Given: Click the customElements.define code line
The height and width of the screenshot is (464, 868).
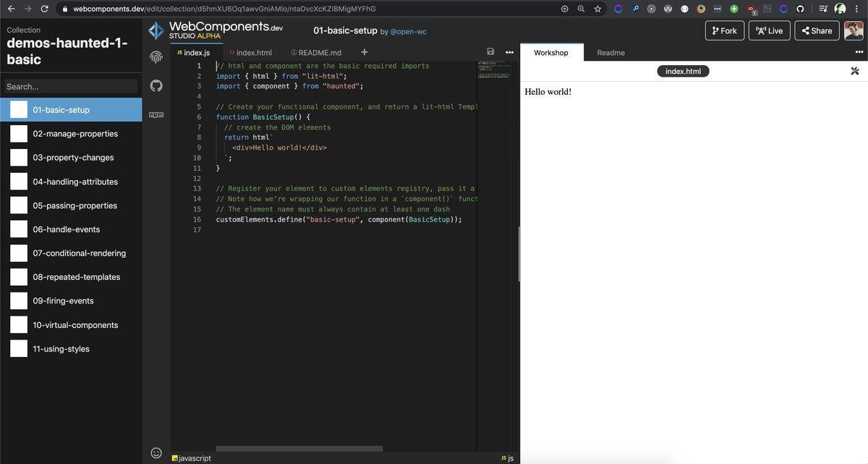Looking at the screenshot, I should pos(339,219).
